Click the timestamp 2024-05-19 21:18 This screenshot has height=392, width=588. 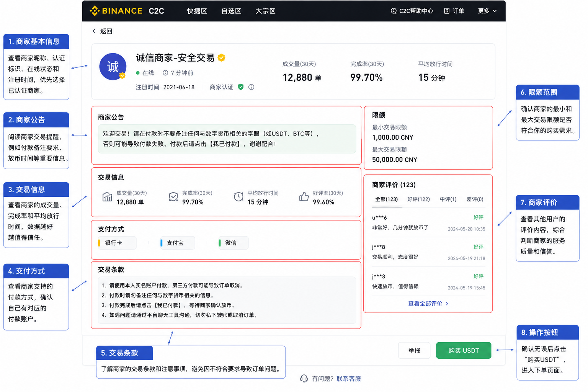click(466, 258)
